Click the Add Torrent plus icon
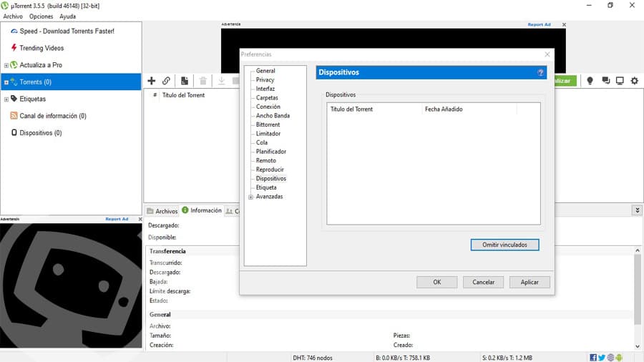The height and width of the screenshot is (362, 644). point(152,81)
